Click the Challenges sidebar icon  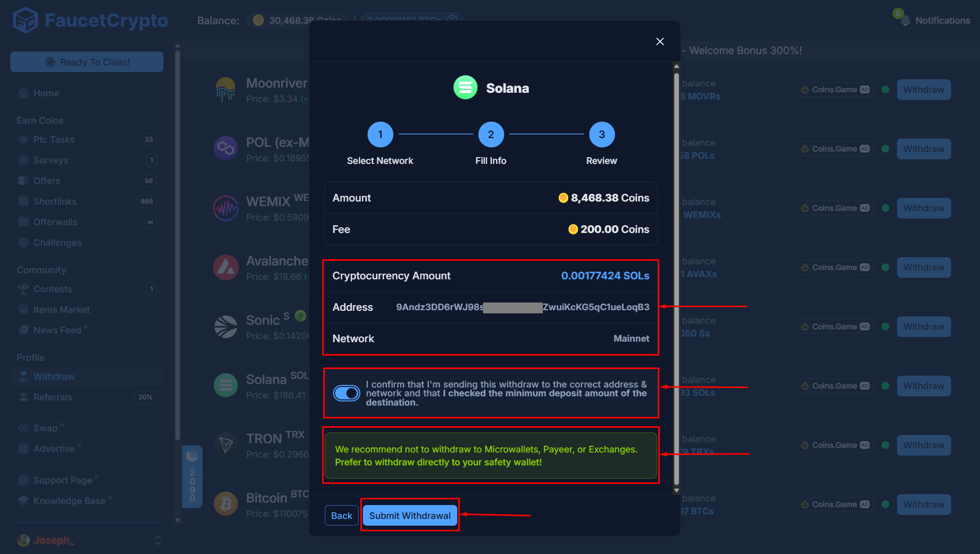pyautogui.click(x=23, y=243)
